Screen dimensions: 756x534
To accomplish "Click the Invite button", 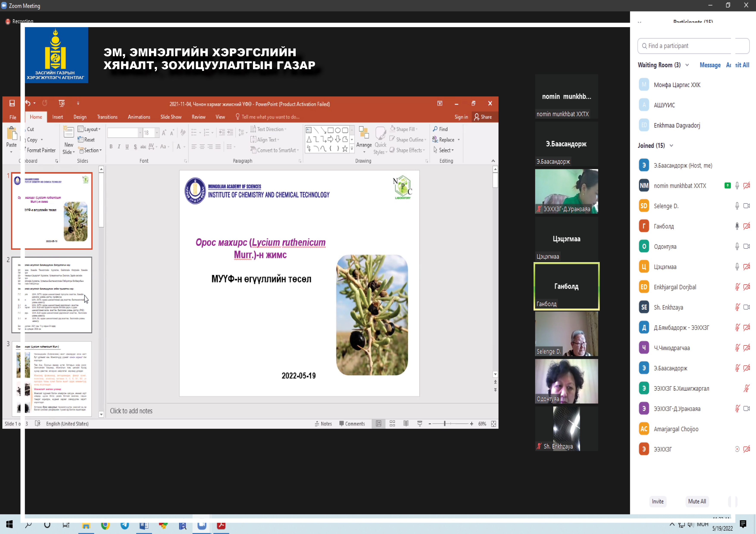I will click(658, 501).
